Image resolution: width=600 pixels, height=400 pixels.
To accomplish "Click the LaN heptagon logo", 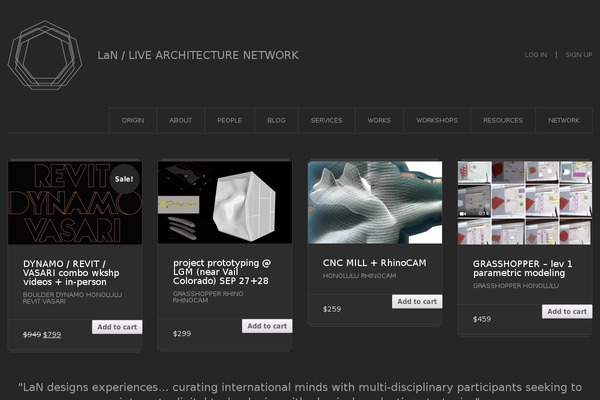I will (45, 55).
